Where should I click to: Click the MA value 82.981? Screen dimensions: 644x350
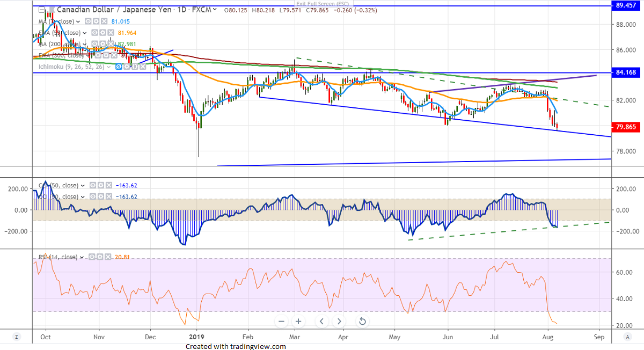pos(127,44)
